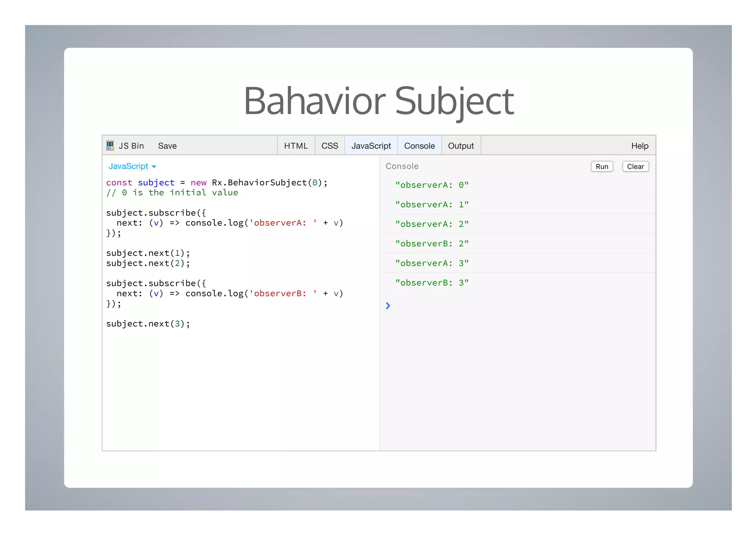Click the Console panel heading label
Viewport: 756px width, 535px height.
coord(402,166)
